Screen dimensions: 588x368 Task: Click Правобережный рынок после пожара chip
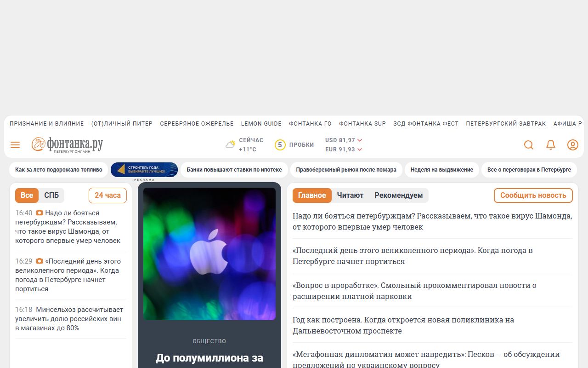point(346,170)
